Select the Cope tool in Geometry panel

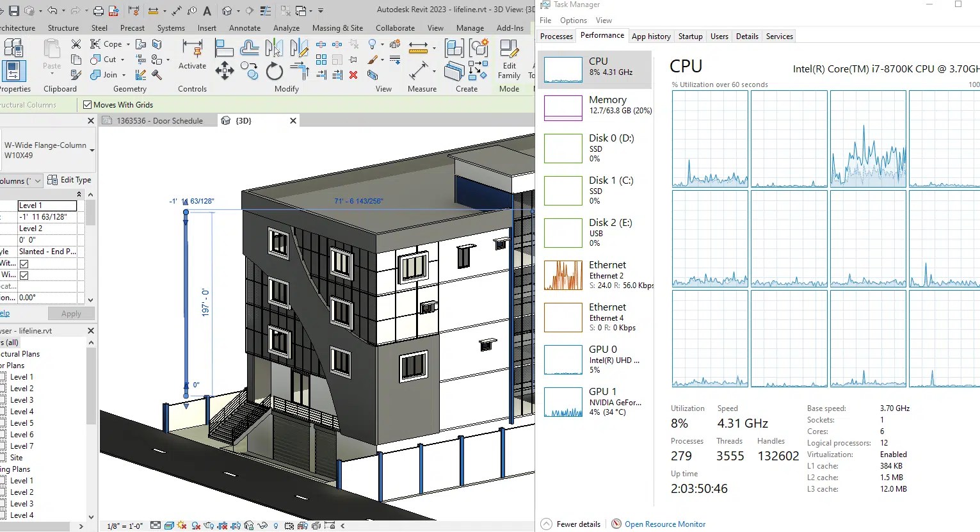tap(111, 44)
